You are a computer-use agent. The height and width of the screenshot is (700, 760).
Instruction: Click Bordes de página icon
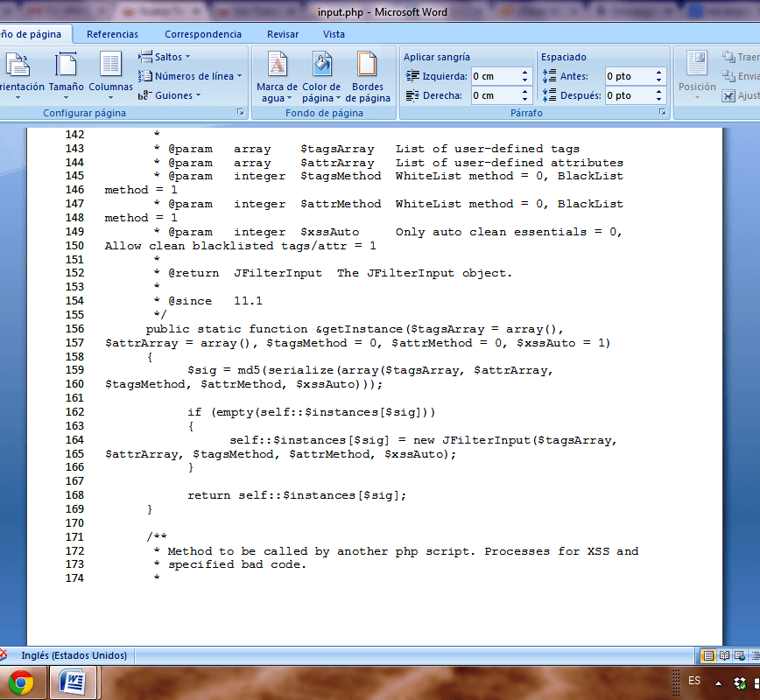tap(368, 64)
